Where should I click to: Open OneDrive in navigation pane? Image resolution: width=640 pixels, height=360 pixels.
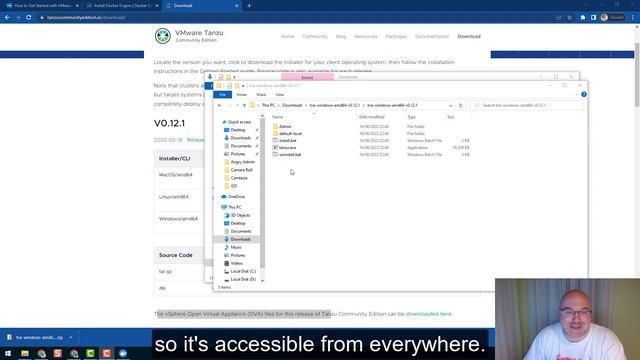(236, 197)
